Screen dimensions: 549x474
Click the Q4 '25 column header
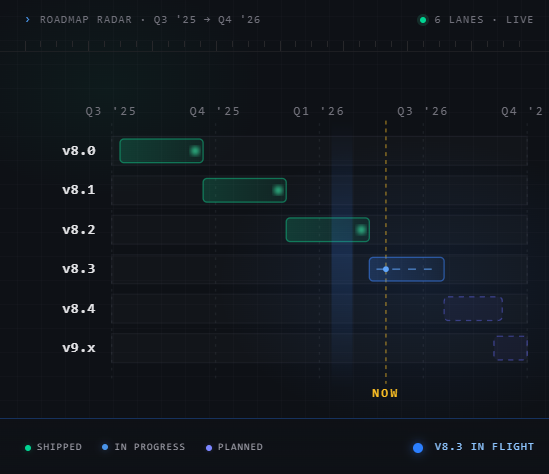[x=215, y=111]
